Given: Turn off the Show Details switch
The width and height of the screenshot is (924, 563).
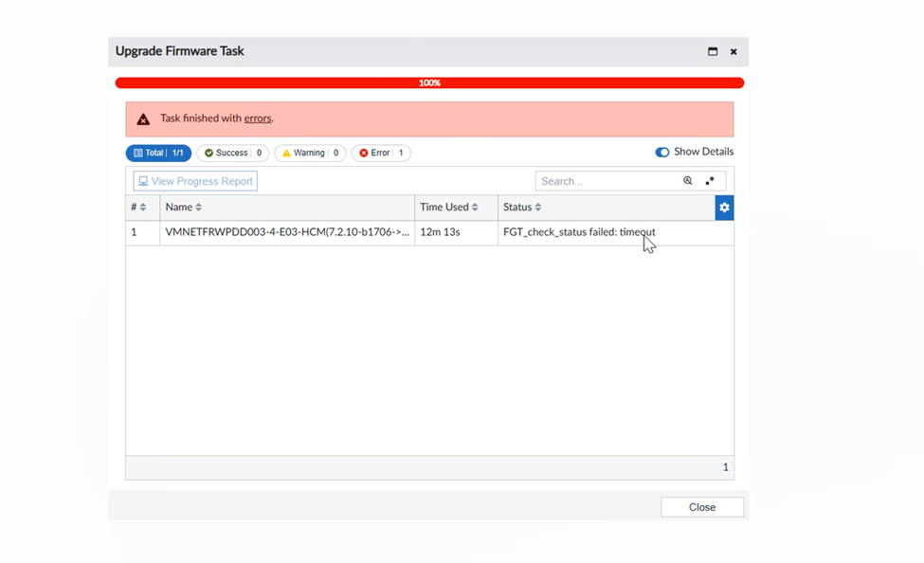Looking at the screenshot, I should tap(662, 152).
